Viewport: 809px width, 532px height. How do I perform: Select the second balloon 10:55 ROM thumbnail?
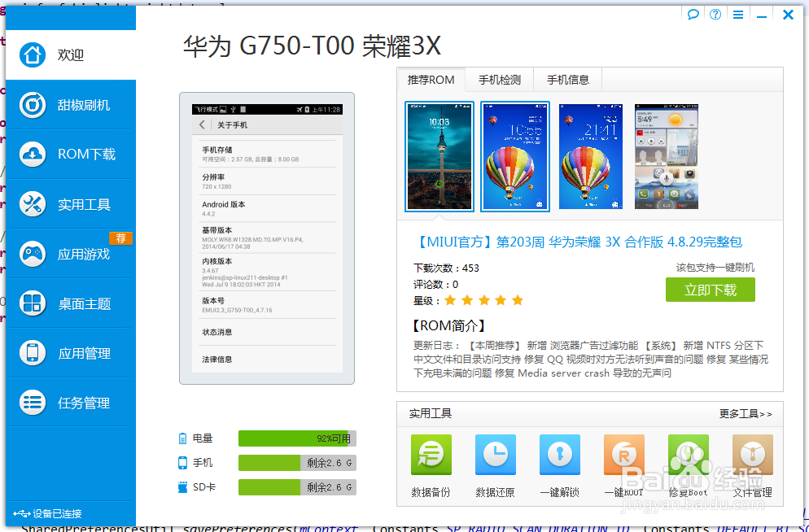(515, 157)
